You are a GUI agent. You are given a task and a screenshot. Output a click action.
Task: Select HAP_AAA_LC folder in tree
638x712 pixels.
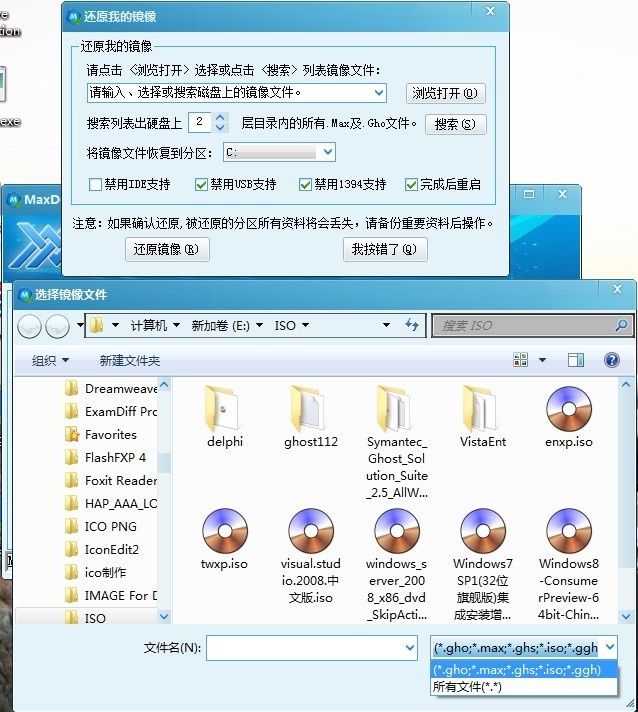click(112, 504)
